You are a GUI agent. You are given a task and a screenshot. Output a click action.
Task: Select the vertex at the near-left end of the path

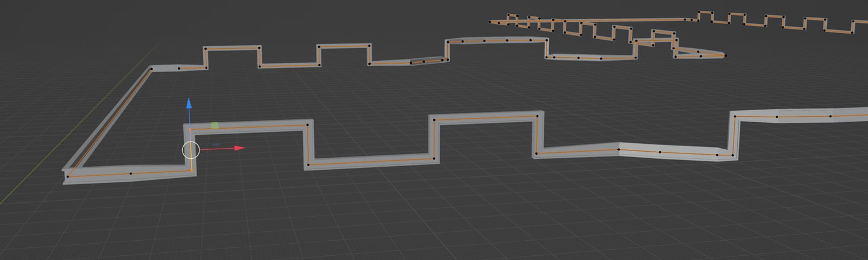click(68, 176)
